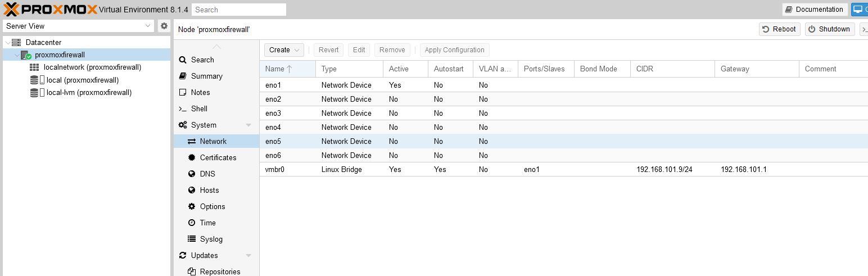Click the Edit button

coord(359,50)
